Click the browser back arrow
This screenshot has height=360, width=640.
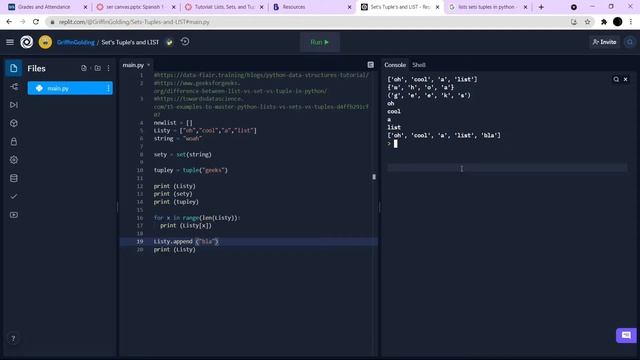pos(9,22)
